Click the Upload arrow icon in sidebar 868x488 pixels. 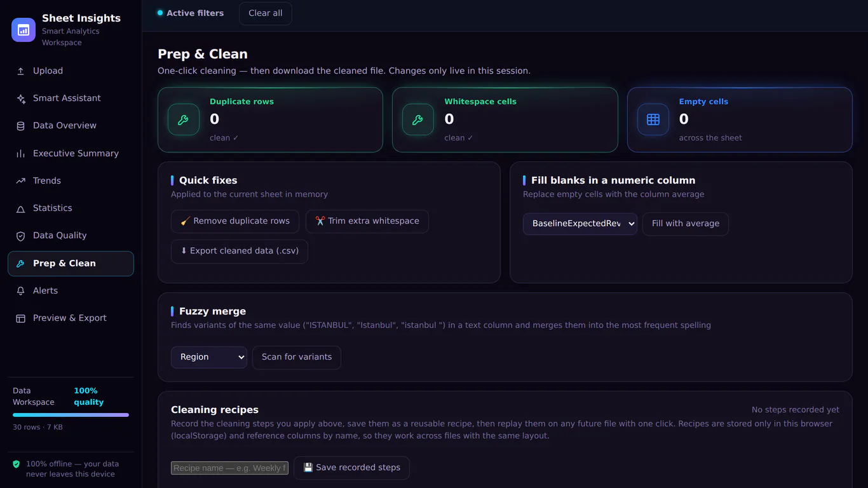tap(20, 71)
